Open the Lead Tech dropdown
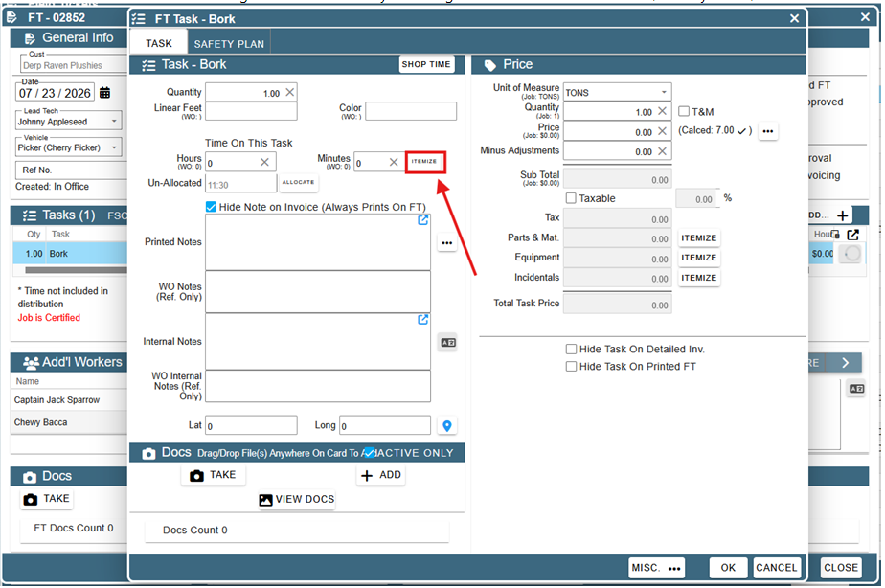885x588 pixels. tap(68, 121)
